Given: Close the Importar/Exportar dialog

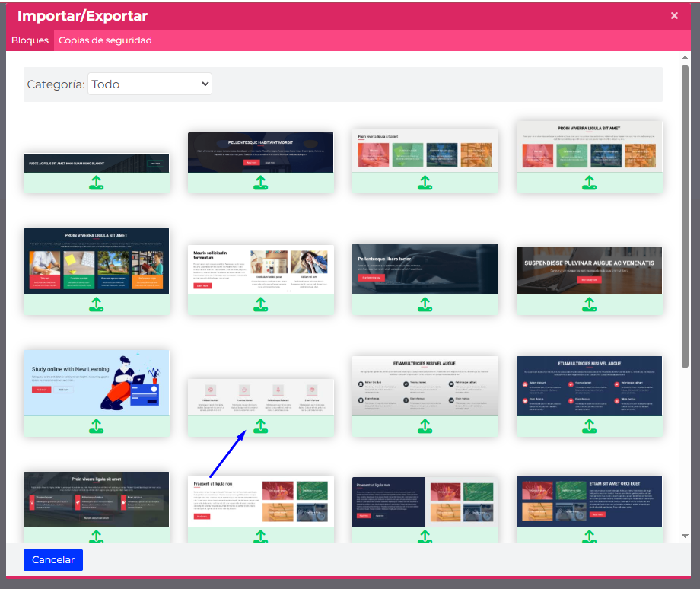Looking at the screenshot, I should (674, 16).
